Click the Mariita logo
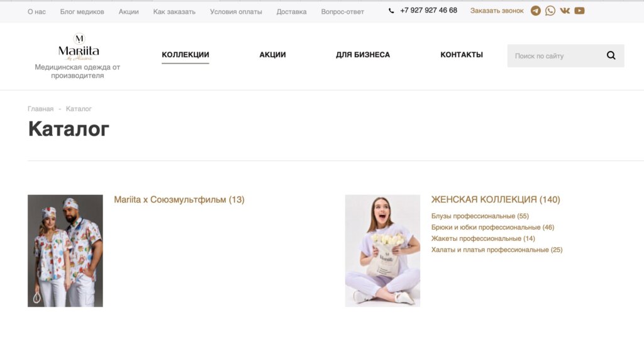 [79, 47]
